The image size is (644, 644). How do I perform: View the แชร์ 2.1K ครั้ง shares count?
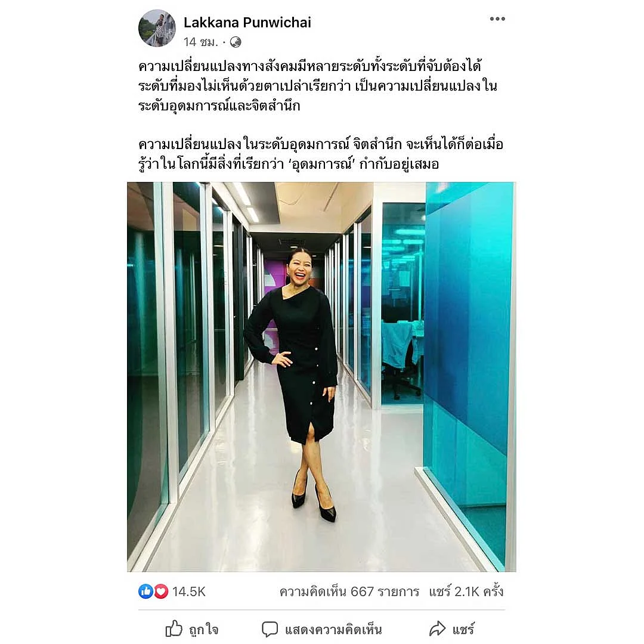pos(466,592)
